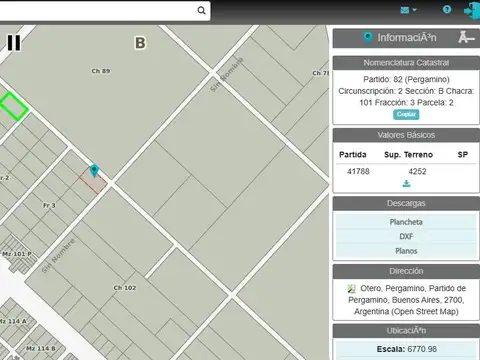Download the DXF file

pyautogui.click(x=406, y=236)
